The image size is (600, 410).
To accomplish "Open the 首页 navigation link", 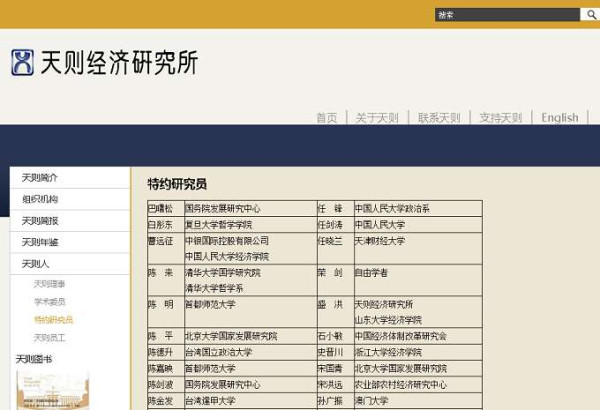I will pos(327,118).
